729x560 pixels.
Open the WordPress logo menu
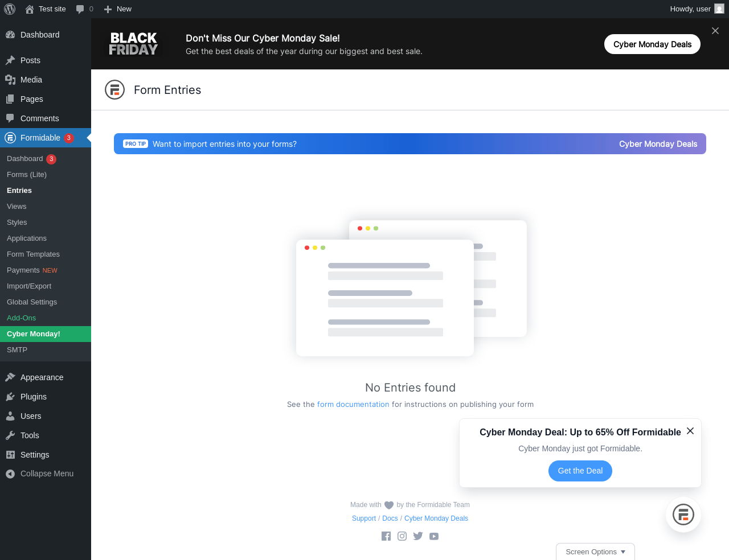pos(10,9)
